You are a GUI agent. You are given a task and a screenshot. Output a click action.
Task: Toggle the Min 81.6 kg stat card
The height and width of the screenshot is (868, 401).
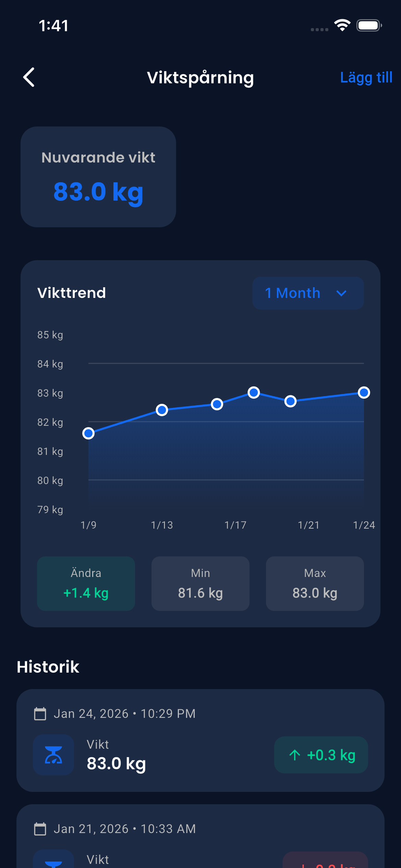[x=200, y=583]
